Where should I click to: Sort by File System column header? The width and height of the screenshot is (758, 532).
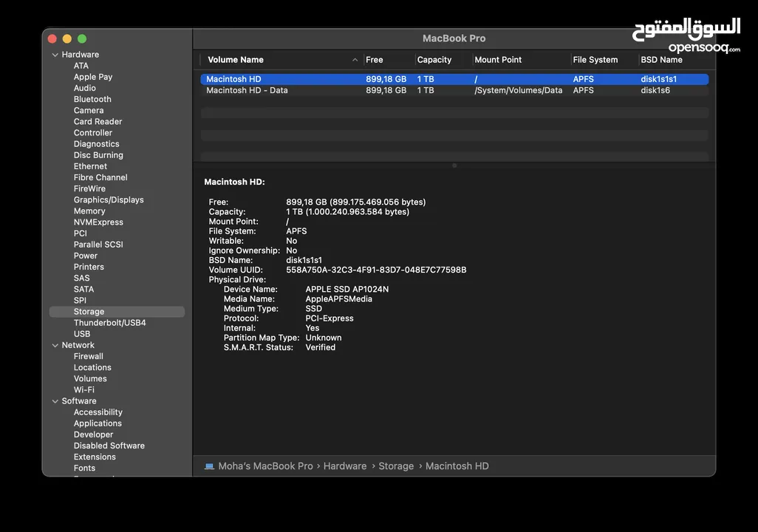[x=595, y=60]
